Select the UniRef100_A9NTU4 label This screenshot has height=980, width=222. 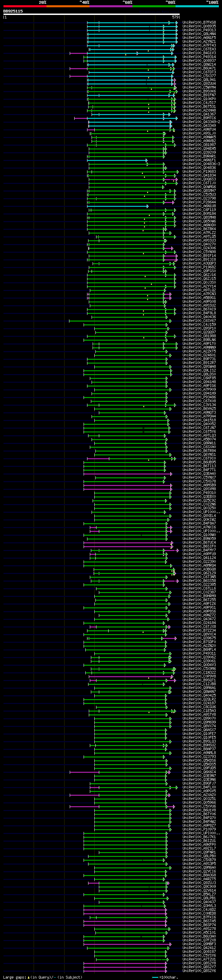[x=199, y=129]
